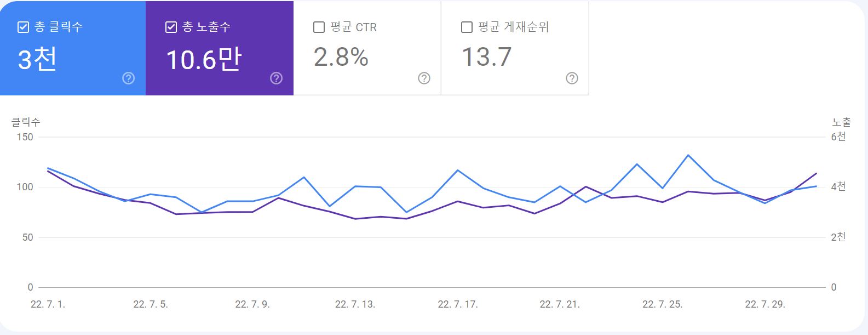Click the 클릭수 axis title
This screenshot has width=868, height=335.
click(26, 122)
